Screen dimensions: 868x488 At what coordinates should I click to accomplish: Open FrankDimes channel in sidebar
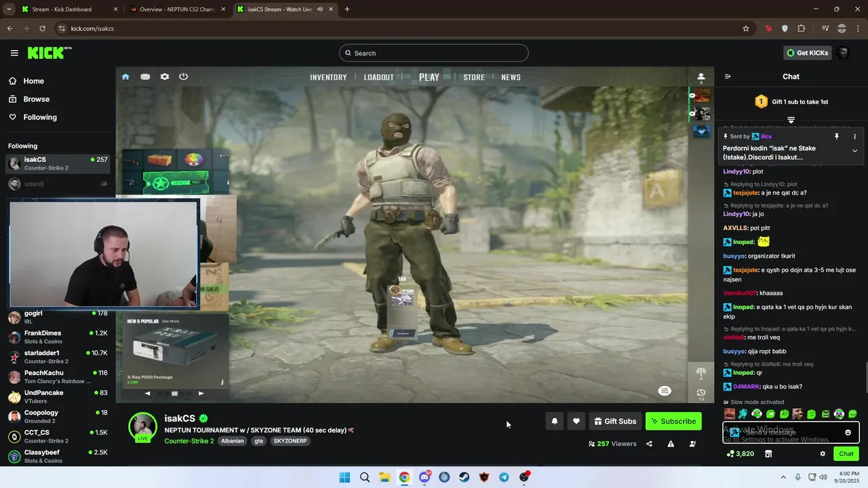pos(58,337)
